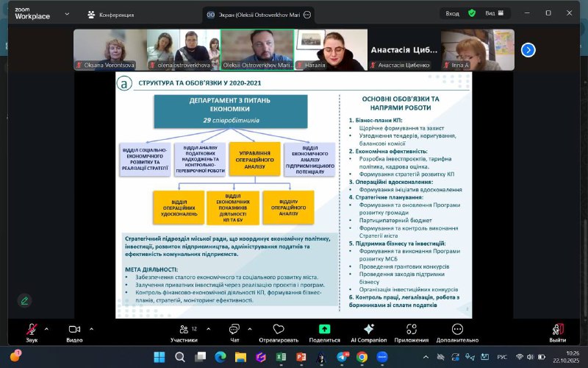Expand audio options arrow next to Звук
Viewport: 588px width, 368px height.
pyautogui.click(x=47, y=329)
